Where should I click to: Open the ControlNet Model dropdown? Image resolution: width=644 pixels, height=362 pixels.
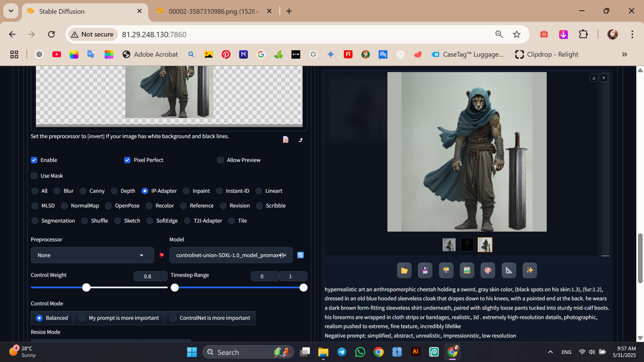tap(231, 255)
